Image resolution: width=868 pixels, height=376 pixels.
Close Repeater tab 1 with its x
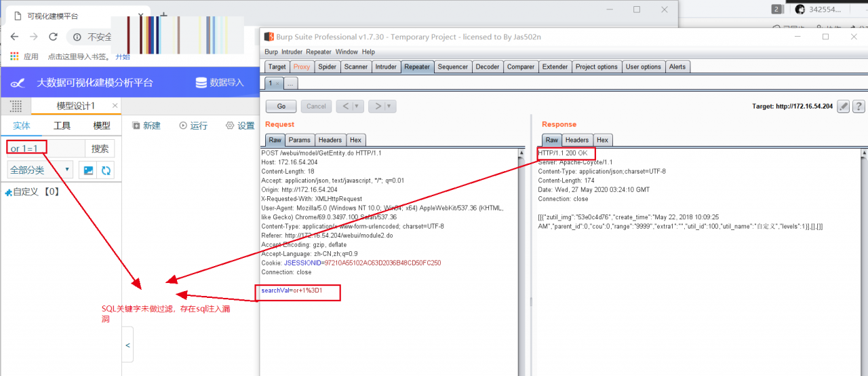click(277, 83)
